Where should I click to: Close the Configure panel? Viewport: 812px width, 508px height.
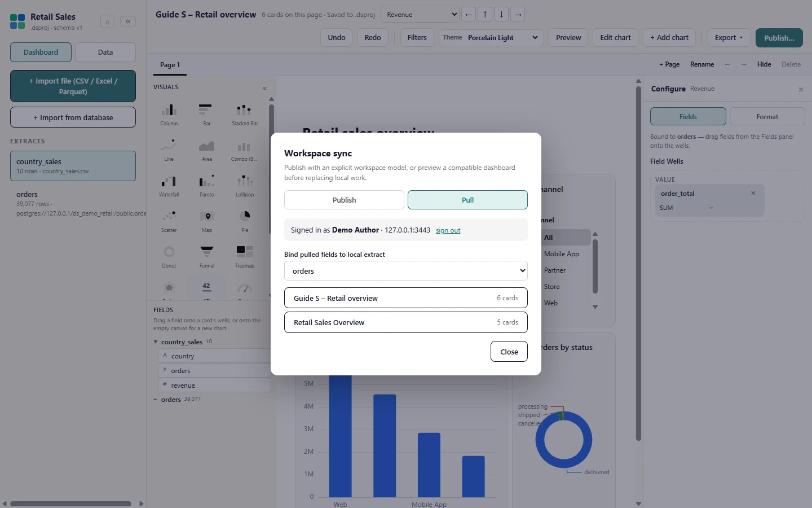pos(801,89)
